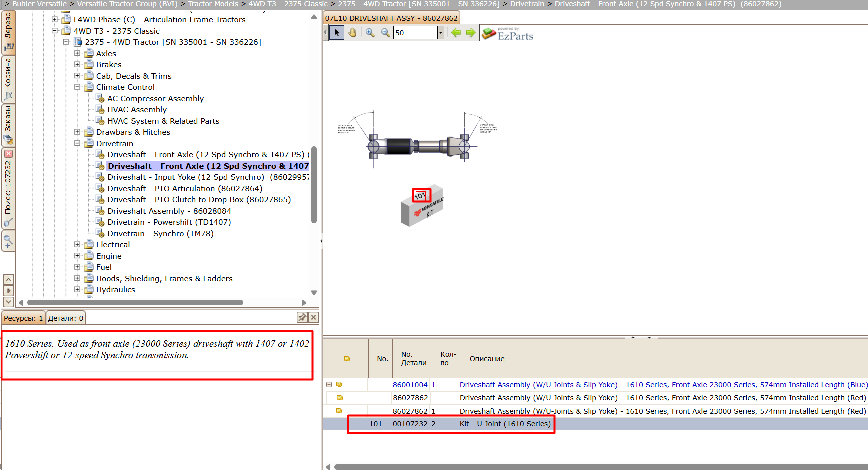
Task: Open the Дерево sidebar tab
Action: (x=8, y=32)
